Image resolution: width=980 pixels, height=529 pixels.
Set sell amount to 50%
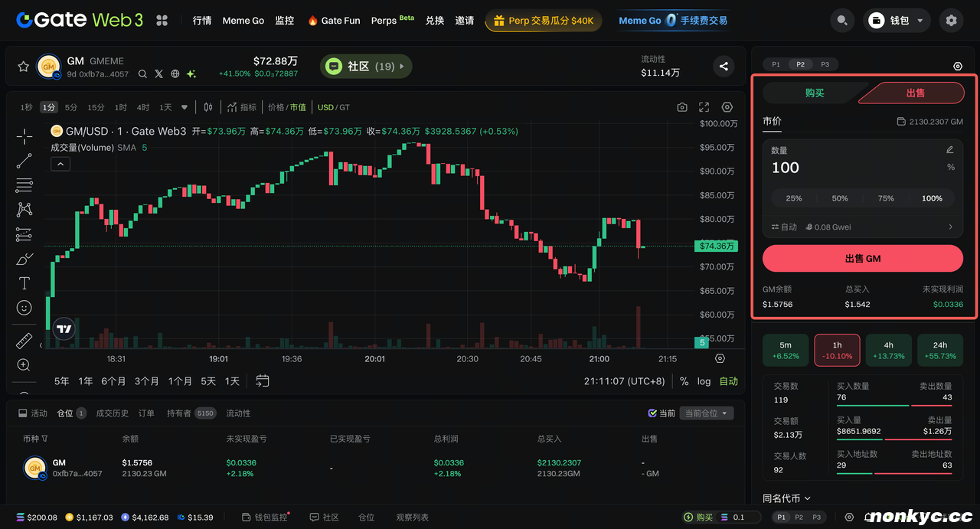[840, 198]
